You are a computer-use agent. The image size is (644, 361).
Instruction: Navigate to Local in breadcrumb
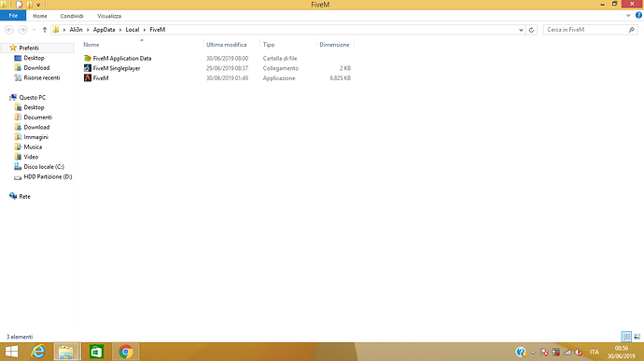coord(133,30)
